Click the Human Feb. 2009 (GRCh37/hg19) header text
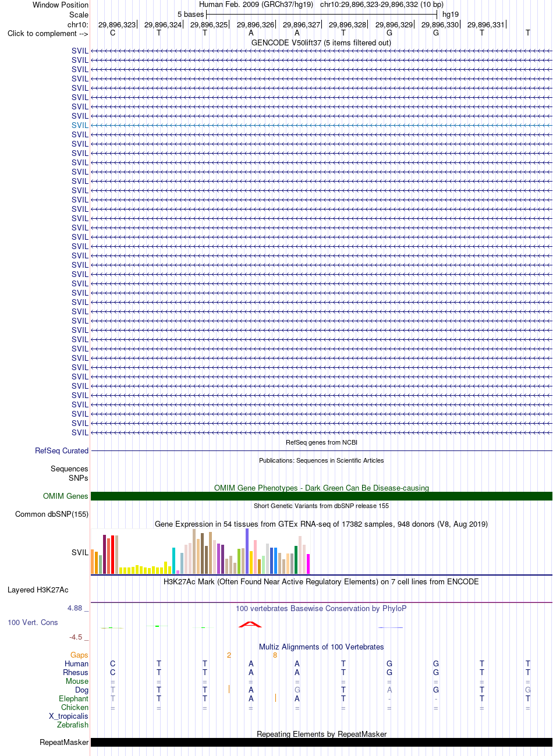The width and height of the screenshot is (553, 756). 256,4
